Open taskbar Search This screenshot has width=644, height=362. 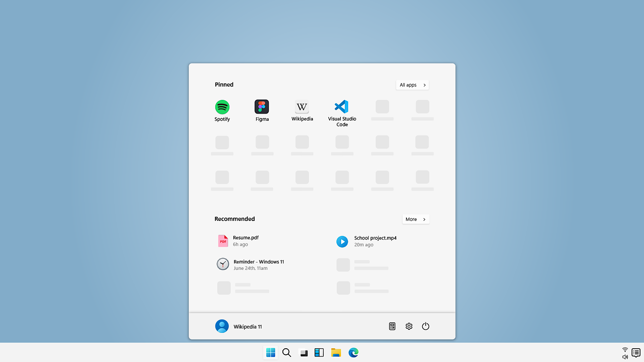point(287,353)
